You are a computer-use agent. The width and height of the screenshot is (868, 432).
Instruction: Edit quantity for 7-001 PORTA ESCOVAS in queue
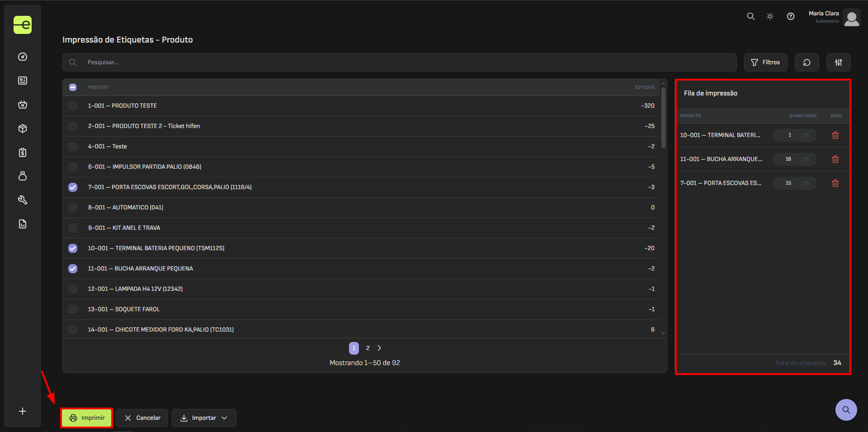point(785,183)
